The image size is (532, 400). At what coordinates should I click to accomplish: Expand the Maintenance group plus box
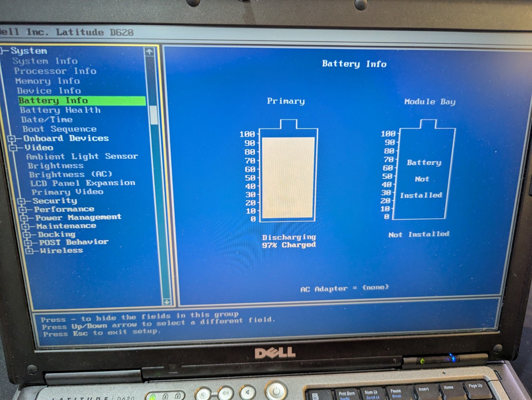[x=25, y=227]
